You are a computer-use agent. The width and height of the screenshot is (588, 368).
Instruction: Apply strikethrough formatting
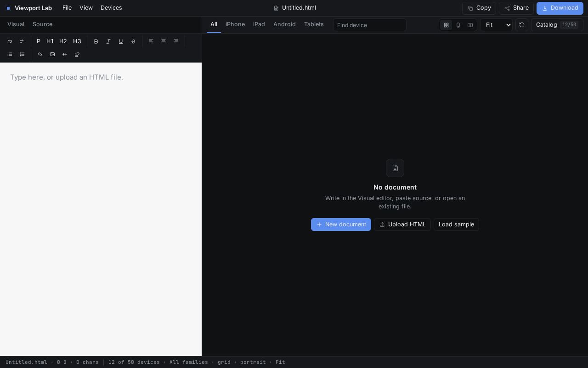(x=133, y=41)
